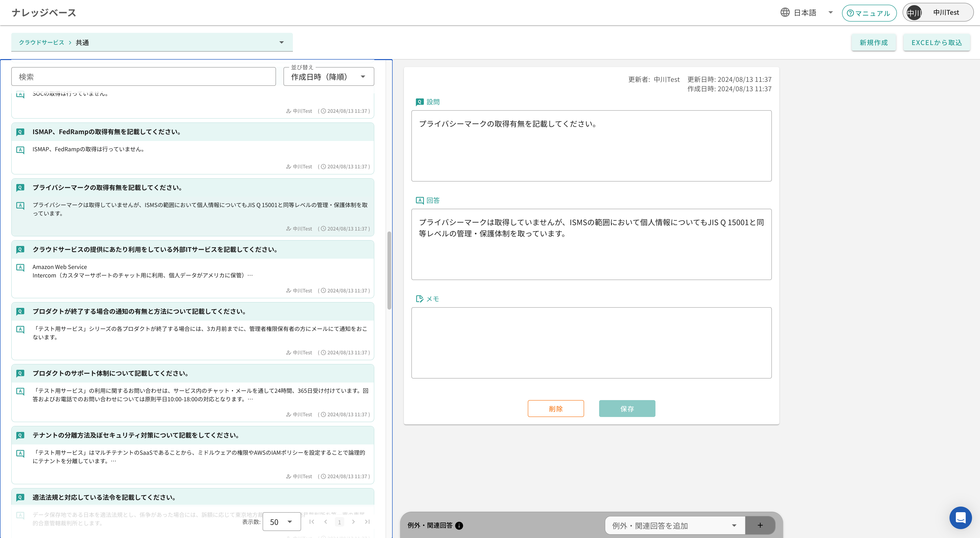980x538 pixels.
Task: Click the next page arrow in pagination
Action: [x=353, y=522]
